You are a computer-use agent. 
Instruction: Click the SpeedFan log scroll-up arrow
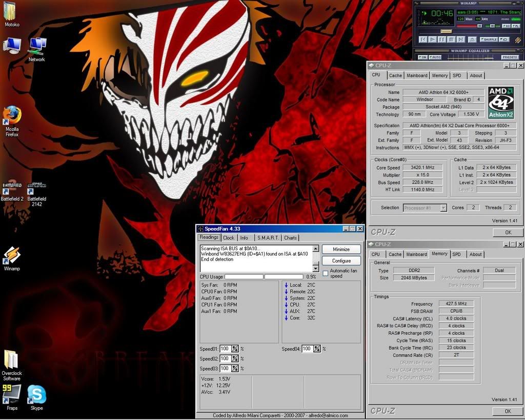pyautogui.click(x=315, y=249)
